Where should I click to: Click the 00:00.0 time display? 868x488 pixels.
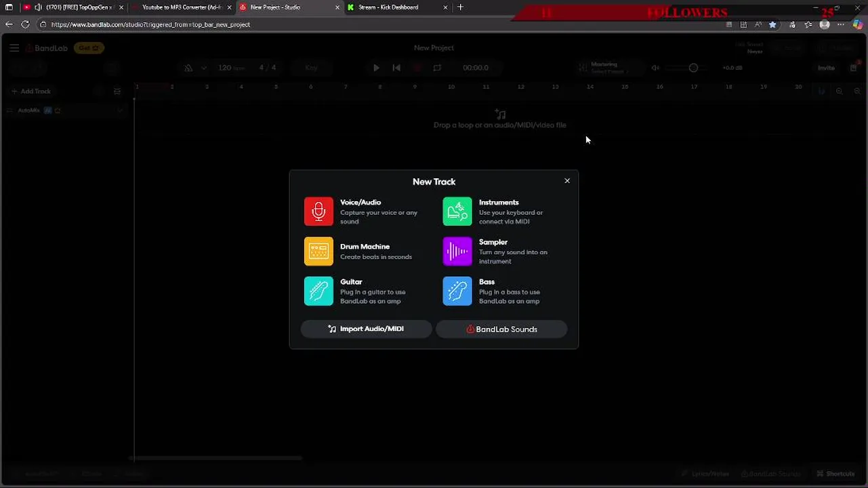tap(476, 68)
